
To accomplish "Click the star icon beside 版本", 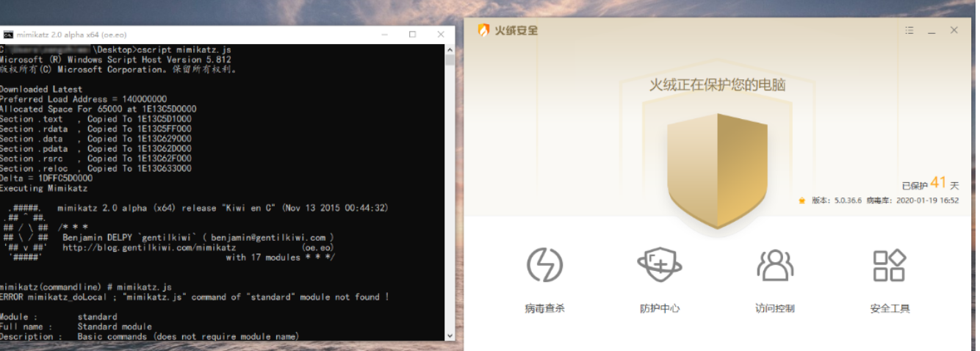I will pos(802,200).
